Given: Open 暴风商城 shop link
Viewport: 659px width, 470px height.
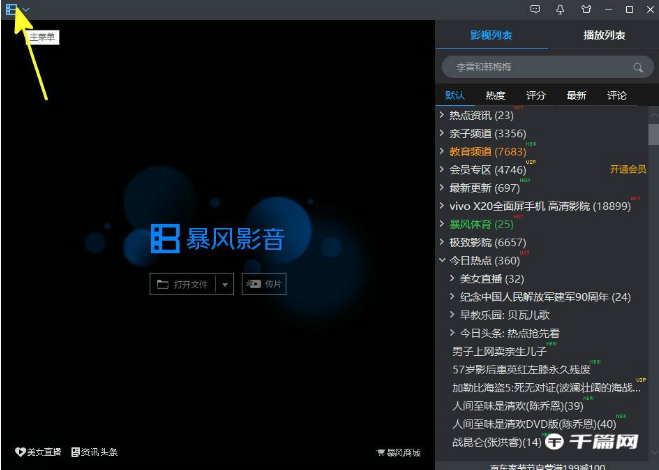Looking at the screenshot, I should pos(398,453).
